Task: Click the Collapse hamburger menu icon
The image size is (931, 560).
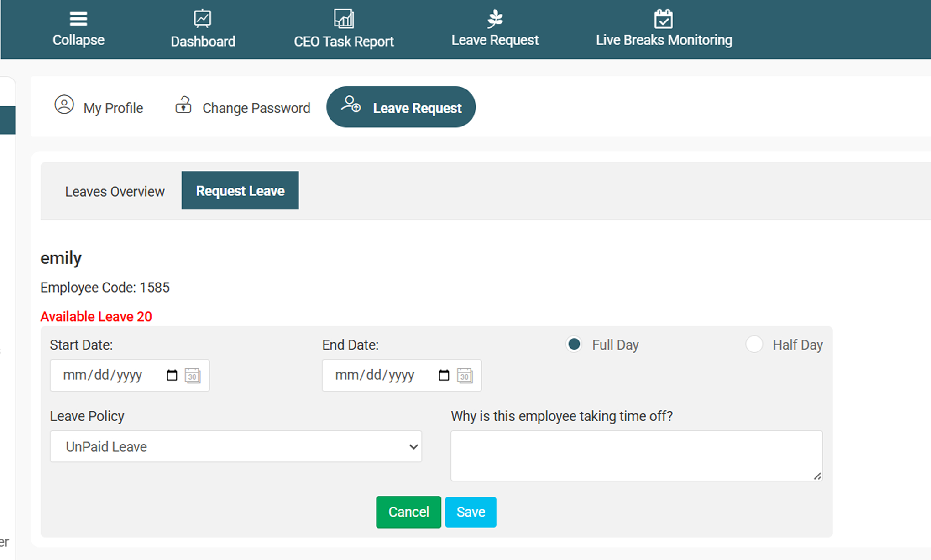Action: [78, 19]
